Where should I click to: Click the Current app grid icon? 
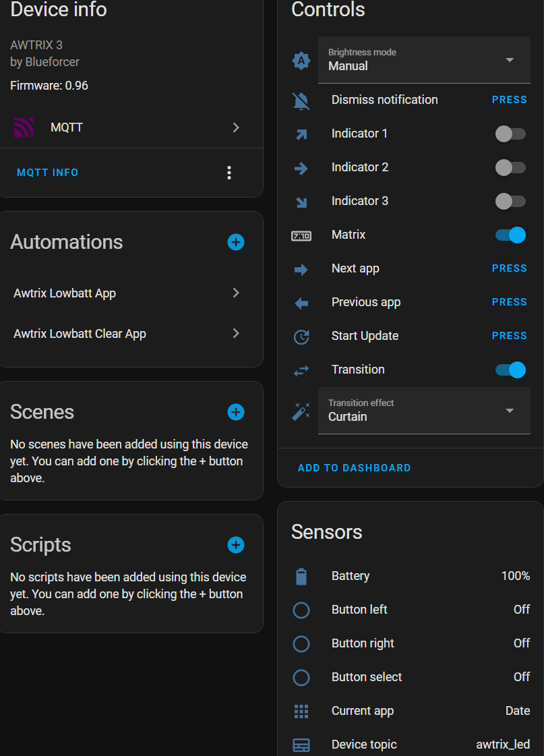pyautogui.click(x=301, y=711)
